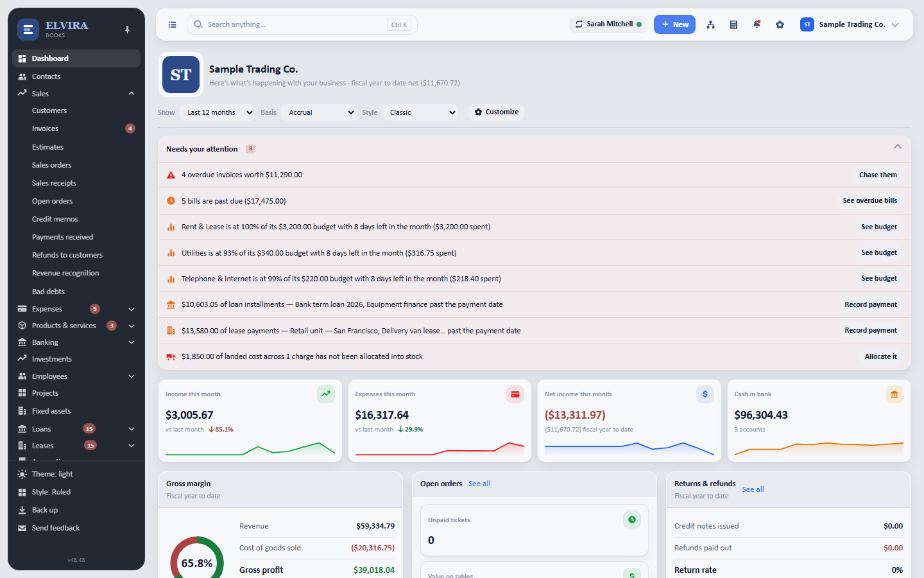The width and height of the screenshot is (924, 578).
Task: Click the blue dollar net income icon
Action: (705, 394)
